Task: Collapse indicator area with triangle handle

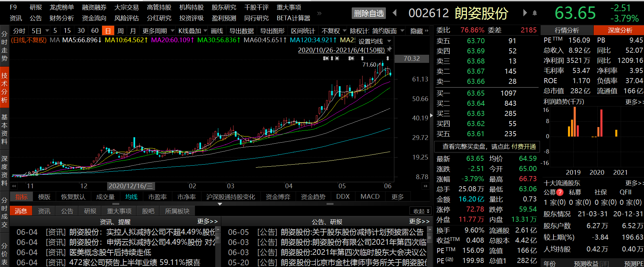Action: click(220, 204)
